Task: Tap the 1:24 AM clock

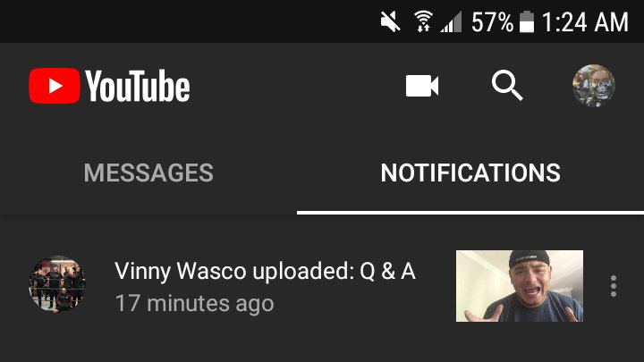Action: 585,21
